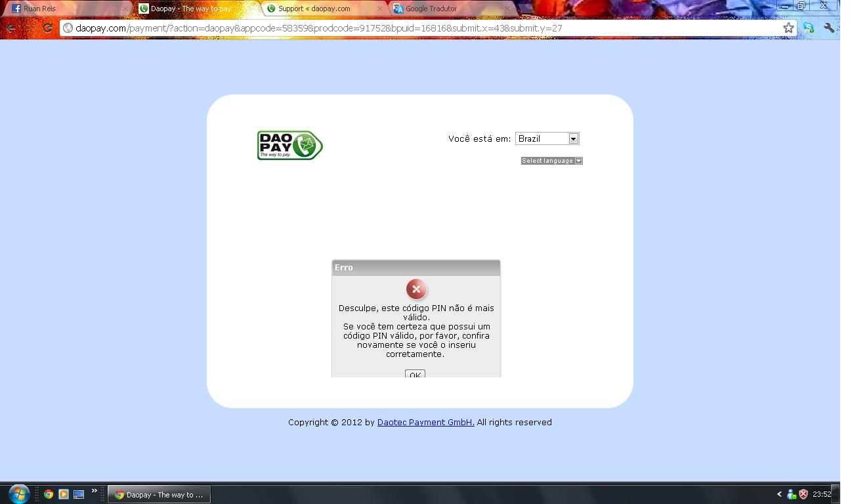Expand the quick launch overflow chevron
This screenshot has height=504, width=852.
pos(95,491)
